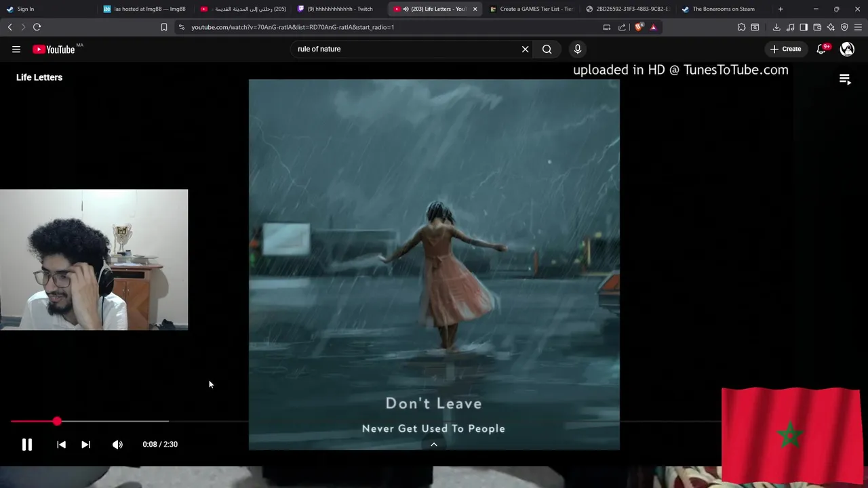Open Leo AI sparkle icon
Image resolution: width=868 pixels, height=488 pixels.
click(x=831, y=27)
